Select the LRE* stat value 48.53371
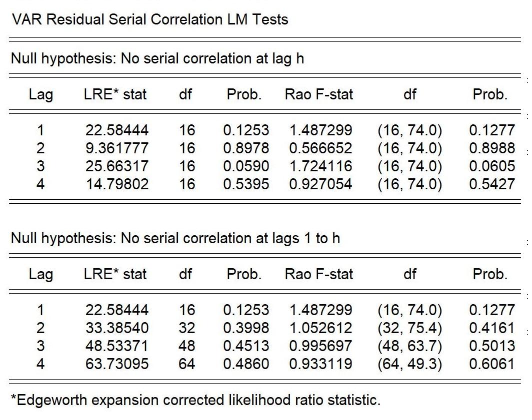 (x=117, y=346)
